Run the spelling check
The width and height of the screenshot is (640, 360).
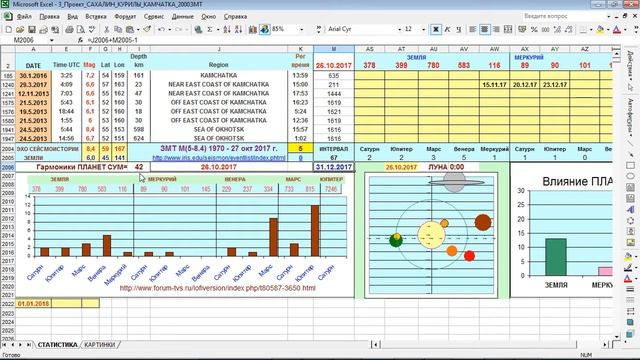click(x=92, y=29)
